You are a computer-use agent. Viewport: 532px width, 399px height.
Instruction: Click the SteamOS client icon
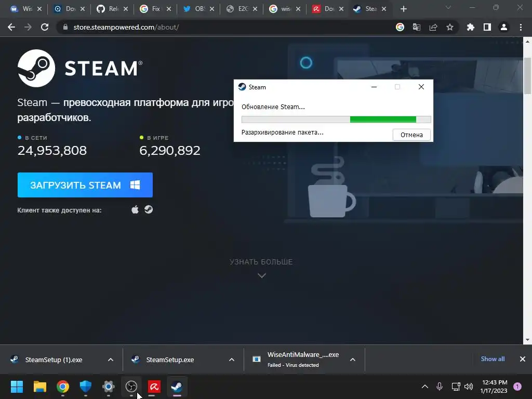(149, 210)
